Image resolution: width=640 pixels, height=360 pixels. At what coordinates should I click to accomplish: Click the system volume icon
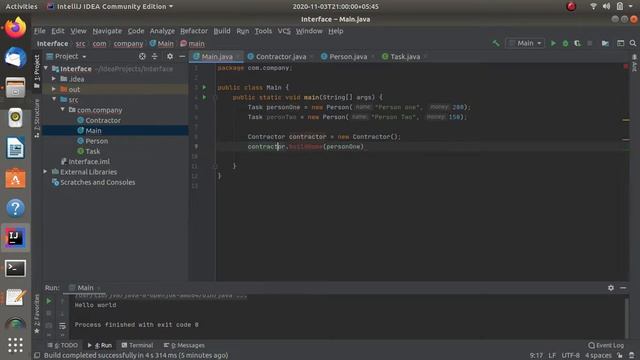coord(606,7)
